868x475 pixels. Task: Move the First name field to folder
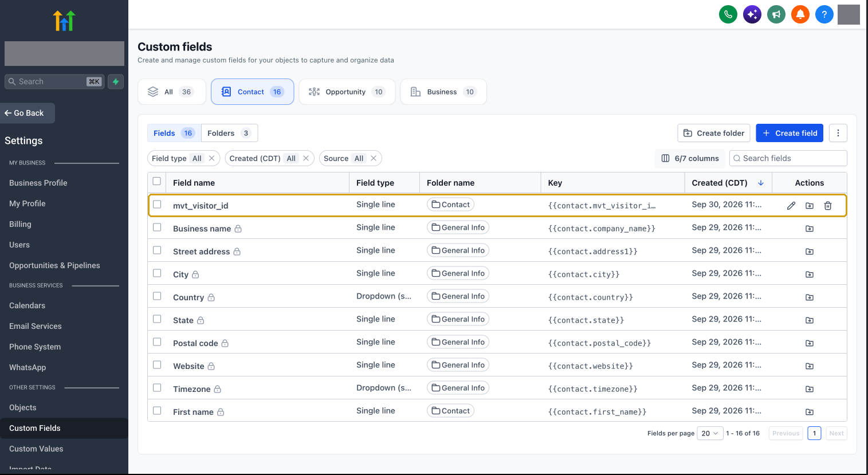(810, 412)
